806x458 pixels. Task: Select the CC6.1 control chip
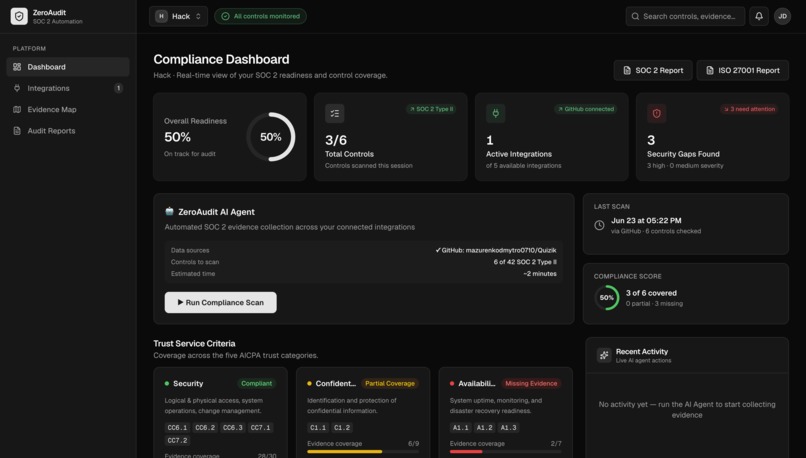(x=177, y=428)
